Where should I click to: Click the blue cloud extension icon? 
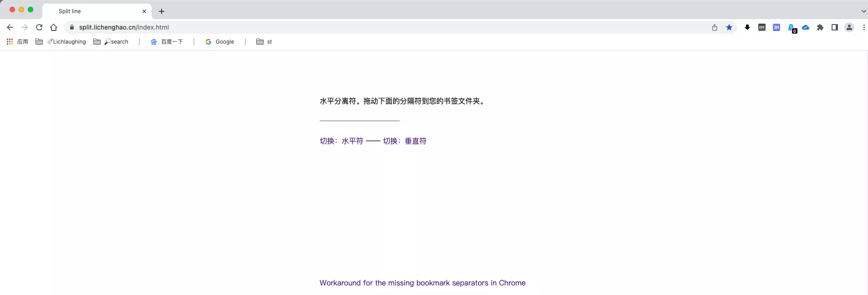pyautogui.click(x=806, y=27)
